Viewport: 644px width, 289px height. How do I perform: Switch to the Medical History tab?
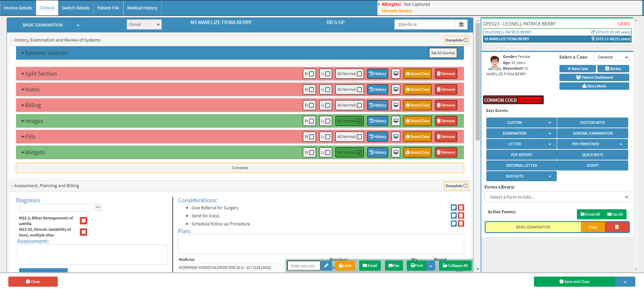point(142,8)
